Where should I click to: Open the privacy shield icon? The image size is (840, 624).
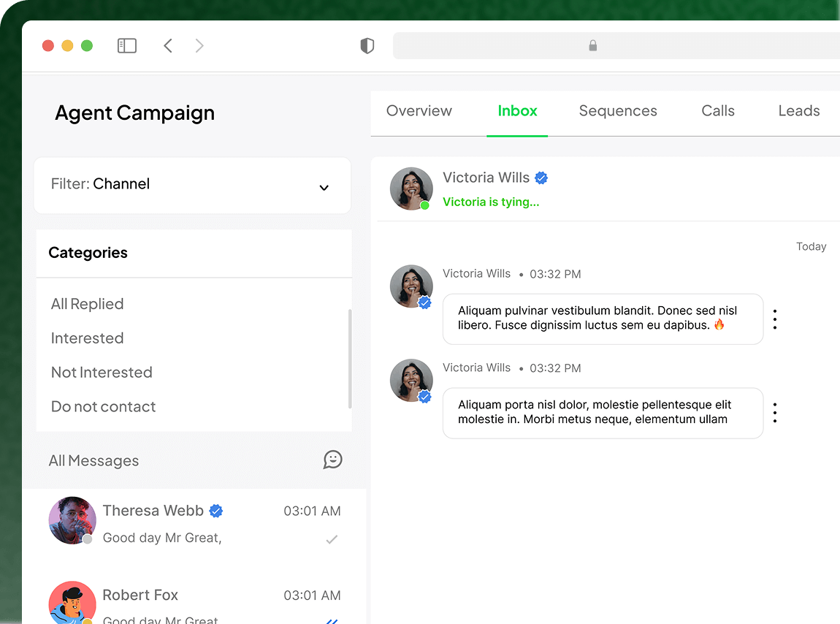[367, 46]
